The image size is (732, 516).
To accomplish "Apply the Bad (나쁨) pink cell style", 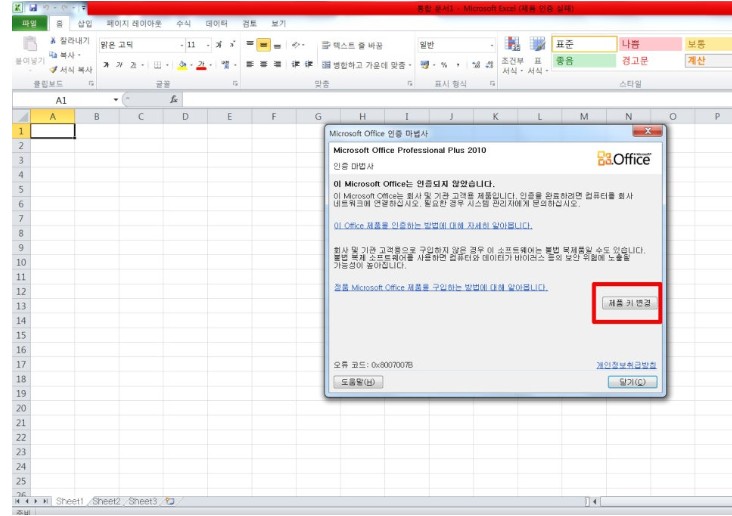I will [x=650, y=44].
